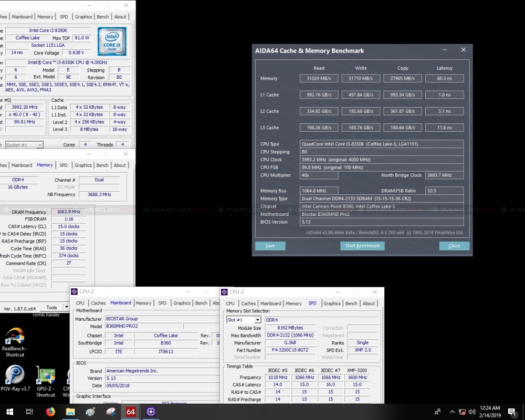
Task: Click the L3 Cache Latency value 11.6 ns
Action: (x=445, y=128)
